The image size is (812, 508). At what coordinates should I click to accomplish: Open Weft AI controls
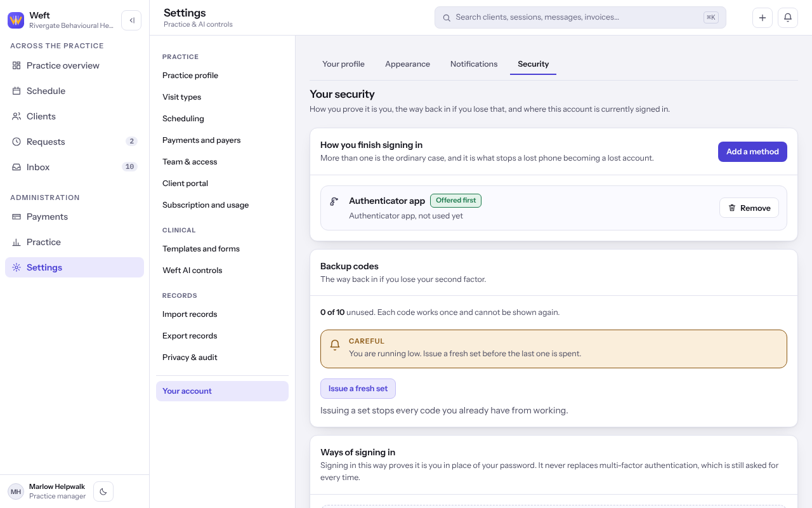(222, 271)
